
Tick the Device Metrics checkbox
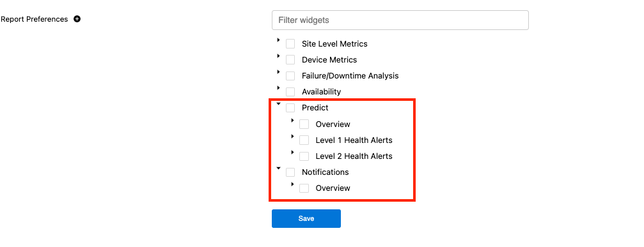tap(290, 60)
